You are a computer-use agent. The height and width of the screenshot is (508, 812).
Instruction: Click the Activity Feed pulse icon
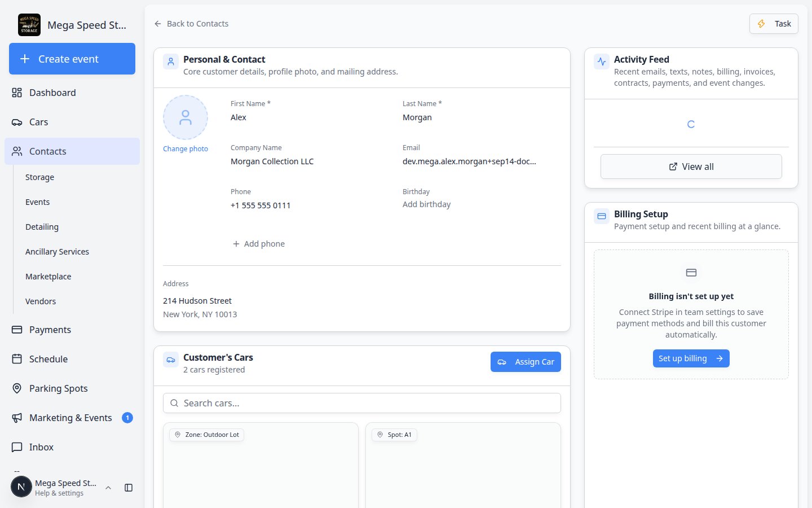click(x=602, y=62)
